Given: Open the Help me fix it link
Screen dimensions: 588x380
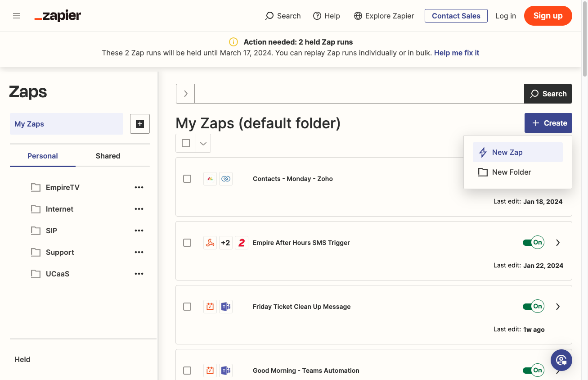Looking at the screenshot, I should pyautogui.click(x=457, y=53).
